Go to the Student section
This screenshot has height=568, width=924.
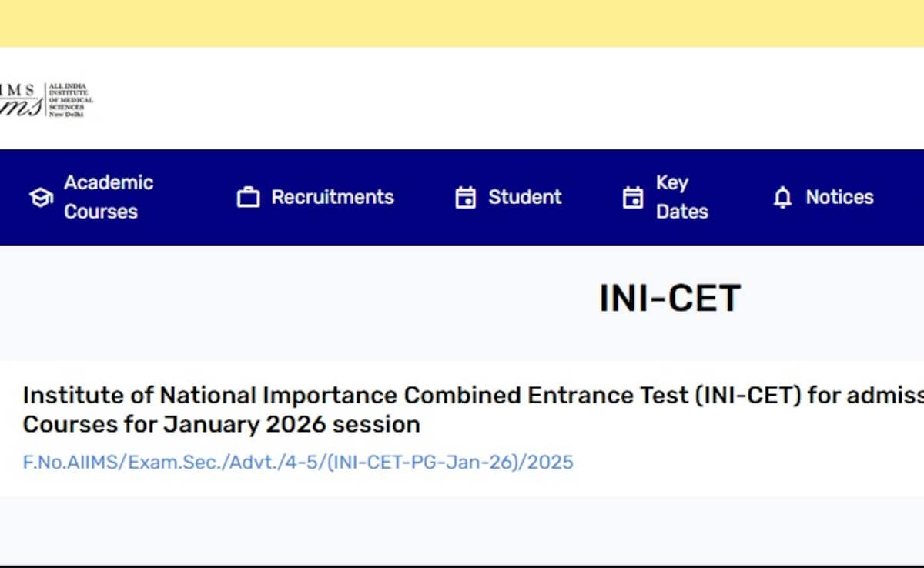pos(524,197)
